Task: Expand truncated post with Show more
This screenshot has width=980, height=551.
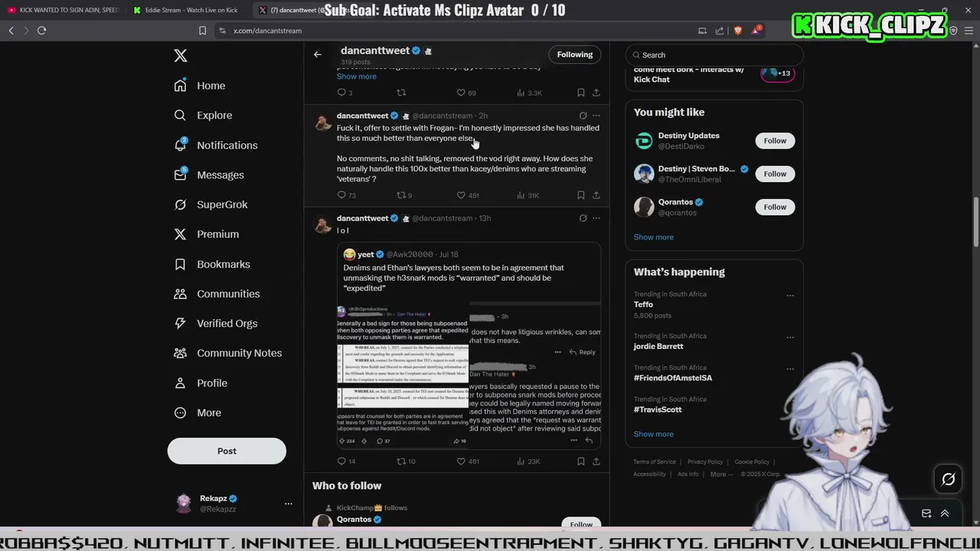Action: 357,77
